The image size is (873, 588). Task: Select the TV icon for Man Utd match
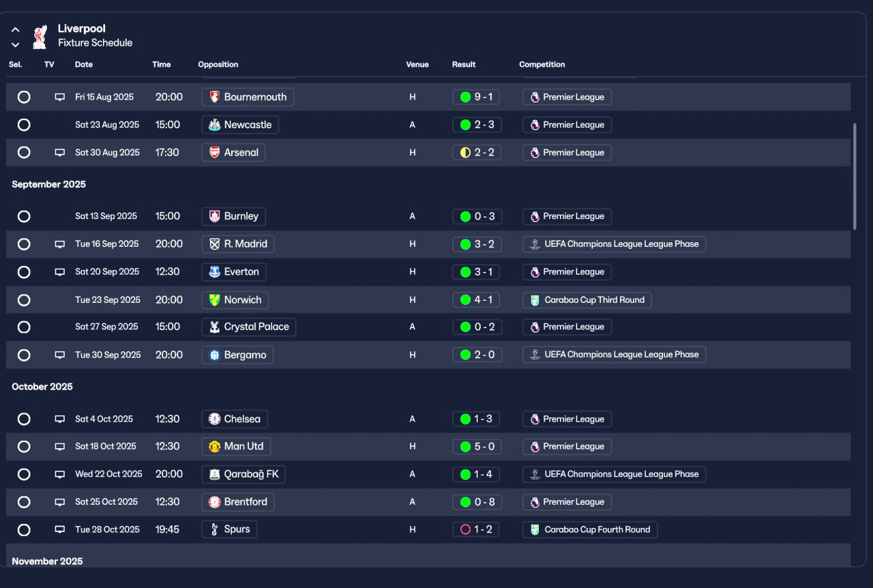60,446
